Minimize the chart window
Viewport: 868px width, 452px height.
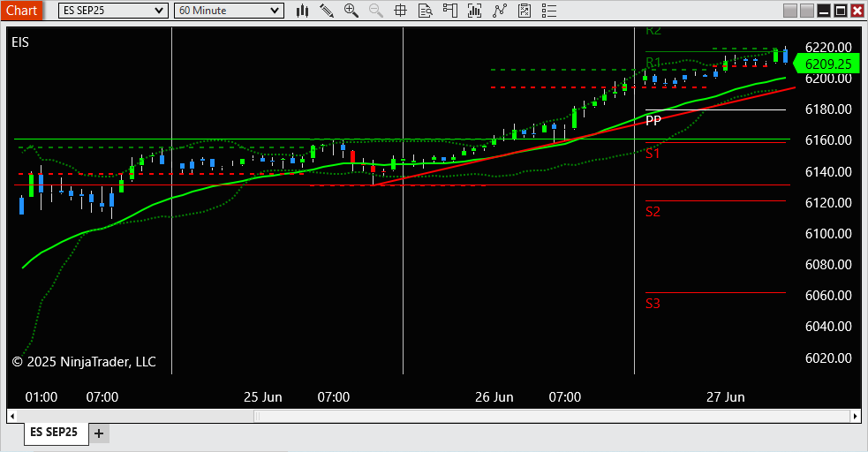pyautogui.click(x=824, y=11)
